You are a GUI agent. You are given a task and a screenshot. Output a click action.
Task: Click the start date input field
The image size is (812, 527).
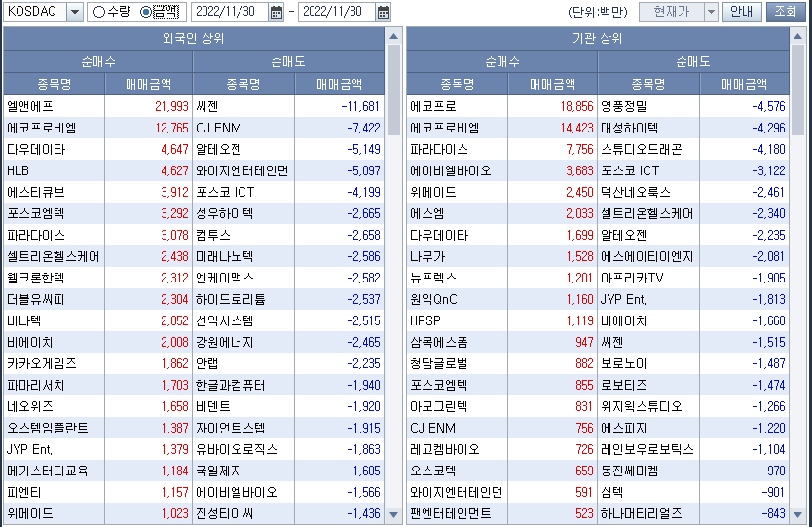point(230,12)
